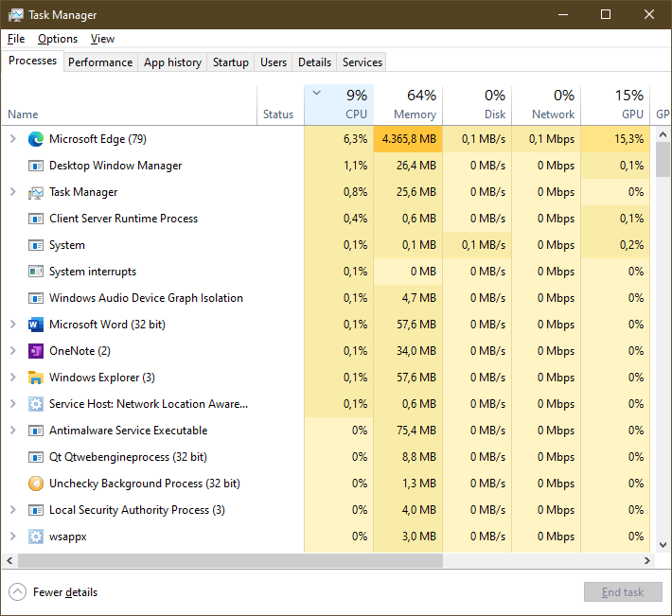
Task: Click the horizontal scrollbar thumb
Action: tap(230, 560)
